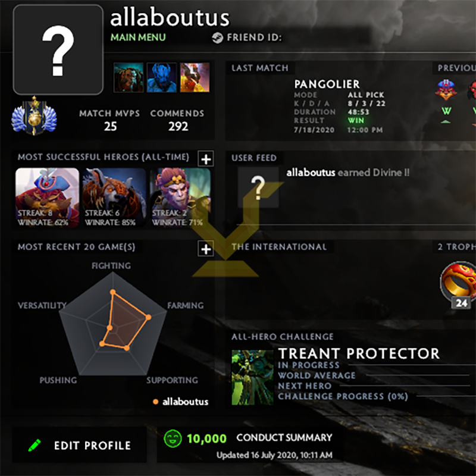The width and height of the screenshot is (476, 476).
Task: Click the green pencil edit icon
Action: (35, 445)
